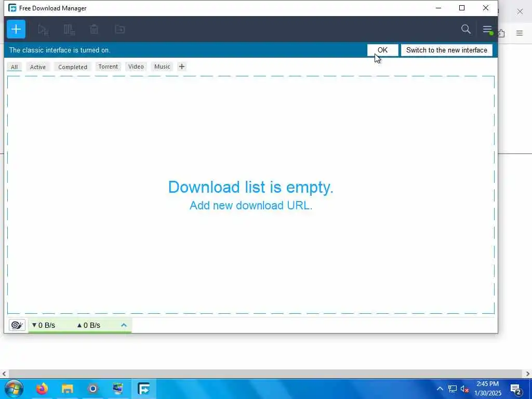Click the blue plus add download button

(16, 29)
